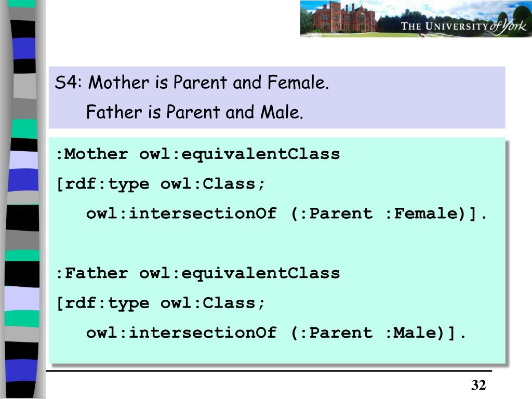Screen dimensions: 532x399
Task: Click ':Mother' in the first code line
Action: [92, 154]
